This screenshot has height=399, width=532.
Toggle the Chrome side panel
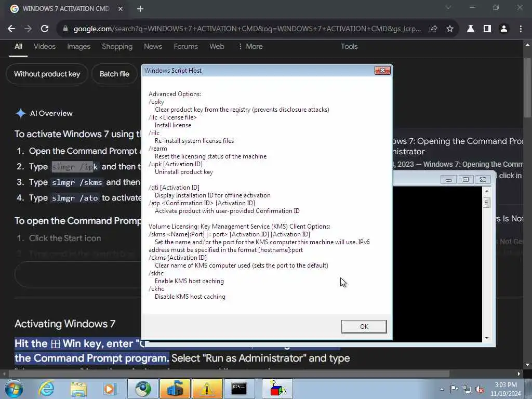487,29
